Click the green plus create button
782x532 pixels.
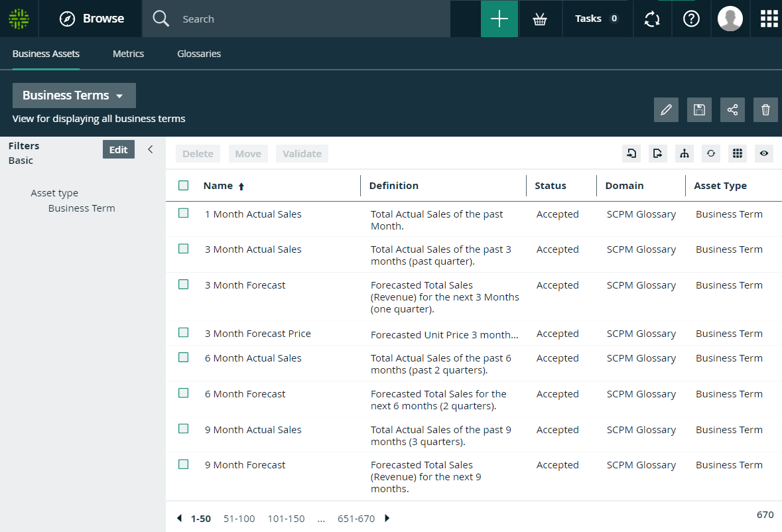[499, 19]
